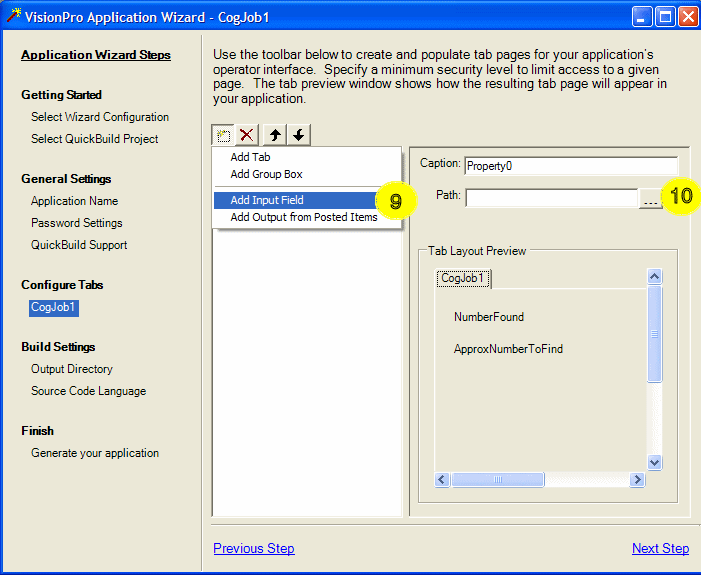701x575 pixels.
Task: Choose Add Group Box menu entry
Action: [266, 174]
